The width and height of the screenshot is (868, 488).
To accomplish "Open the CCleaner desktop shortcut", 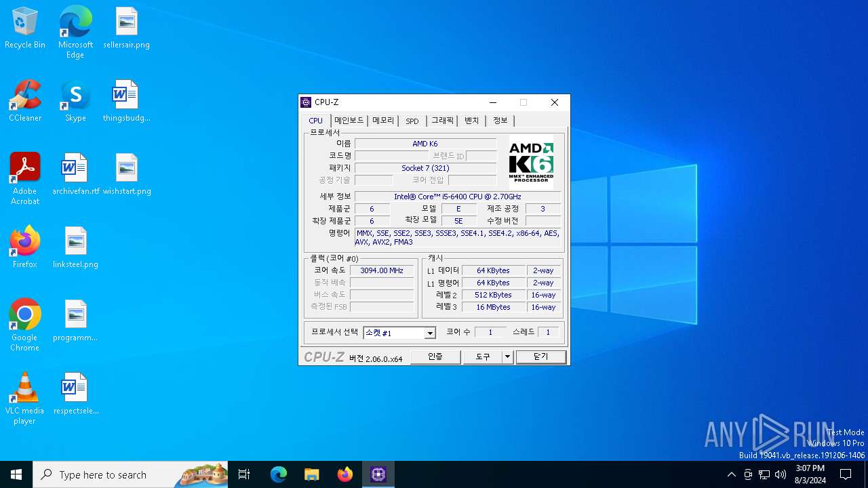I will pos(24,102).
